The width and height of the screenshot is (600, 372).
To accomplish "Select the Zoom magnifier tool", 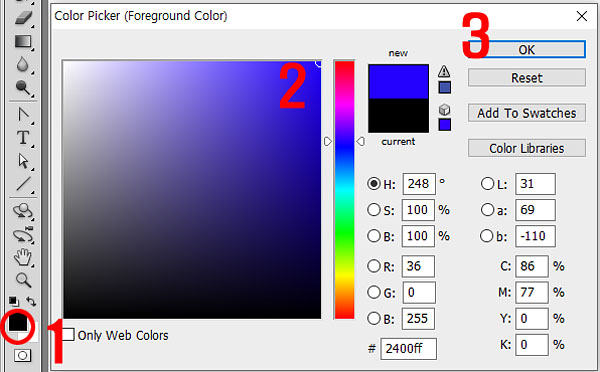I will (23, 280).
